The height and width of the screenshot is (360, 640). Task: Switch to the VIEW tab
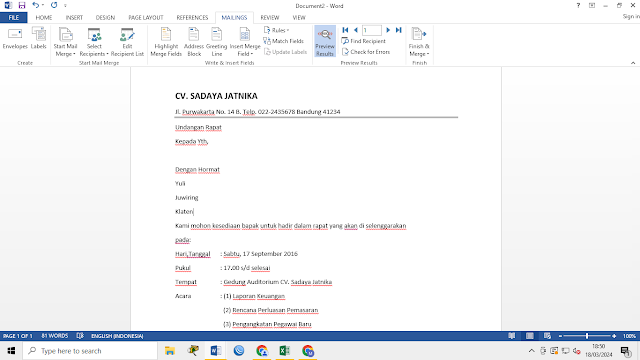pos(299,18)
